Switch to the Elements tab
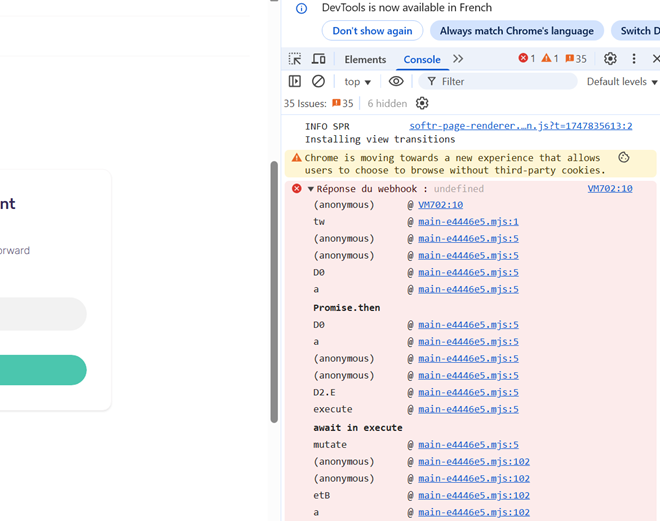The width and height of the screenshot is (660, 521). pos(365,59)
